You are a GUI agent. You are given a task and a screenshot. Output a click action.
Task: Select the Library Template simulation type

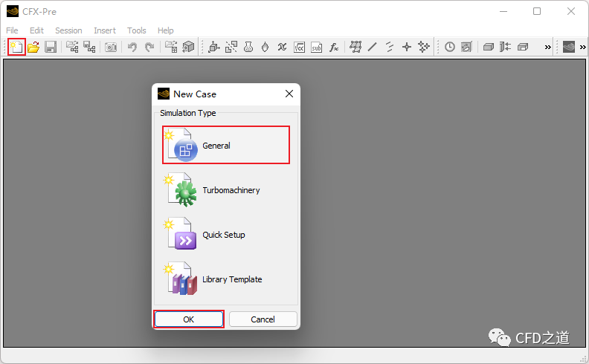click(x=226, y=279)
